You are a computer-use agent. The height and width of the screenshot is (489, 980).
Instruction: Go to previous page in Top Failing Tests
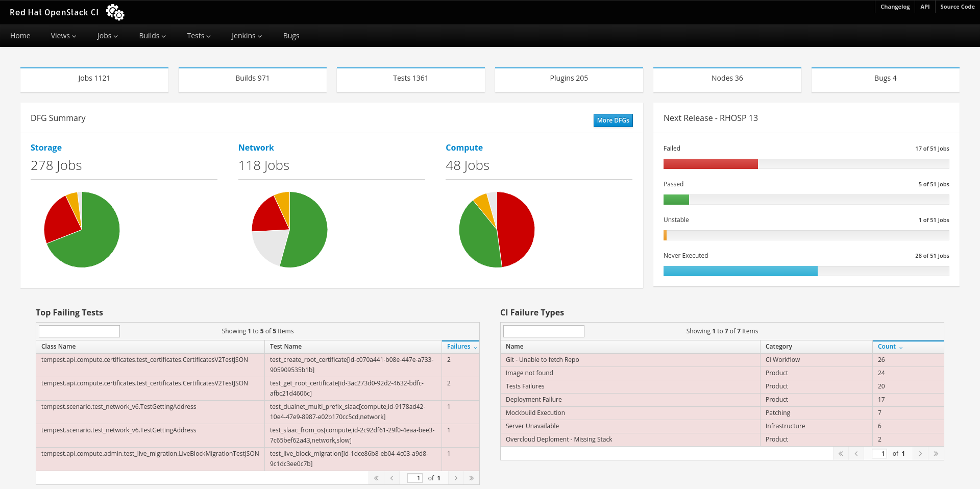coord(391,478)
